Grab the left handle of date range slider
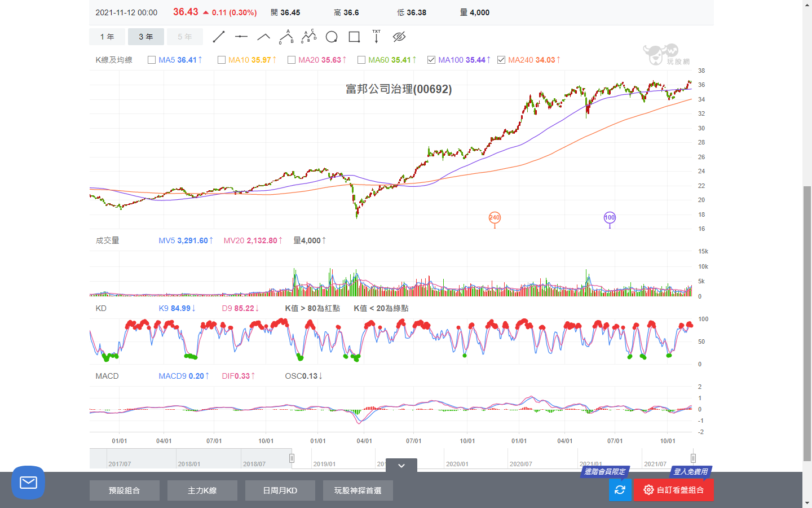Viewport: 812px width, 508px height. coord(292,458)
